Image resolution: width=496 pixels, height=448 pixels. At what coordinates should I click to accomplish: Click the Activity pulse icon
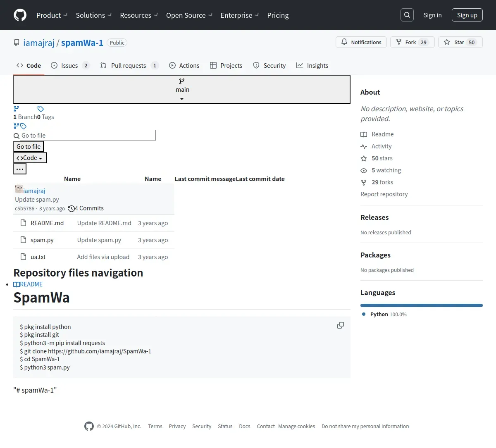364,146
